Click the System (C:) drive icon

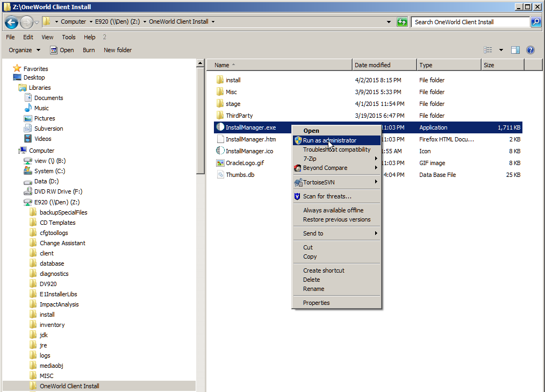coord(28,171)
